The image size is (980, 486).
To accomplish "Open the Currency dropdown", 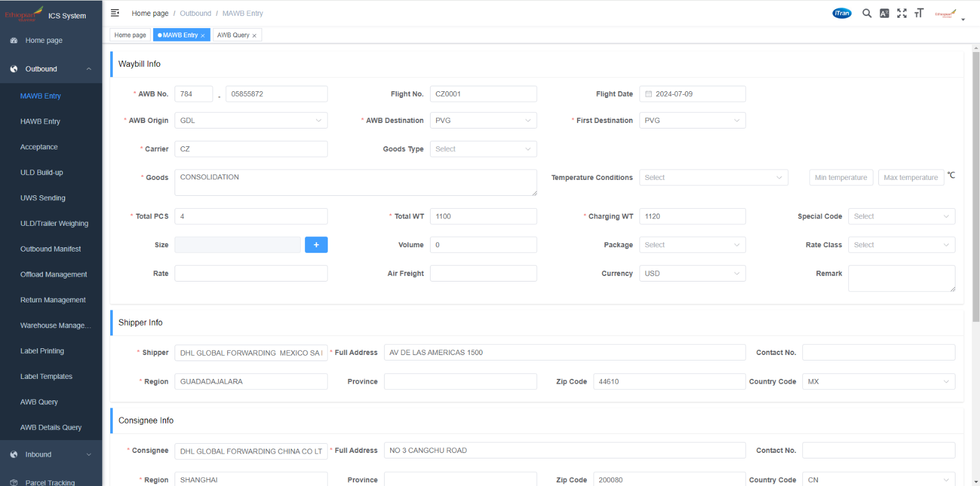I will tap(692, 274).
